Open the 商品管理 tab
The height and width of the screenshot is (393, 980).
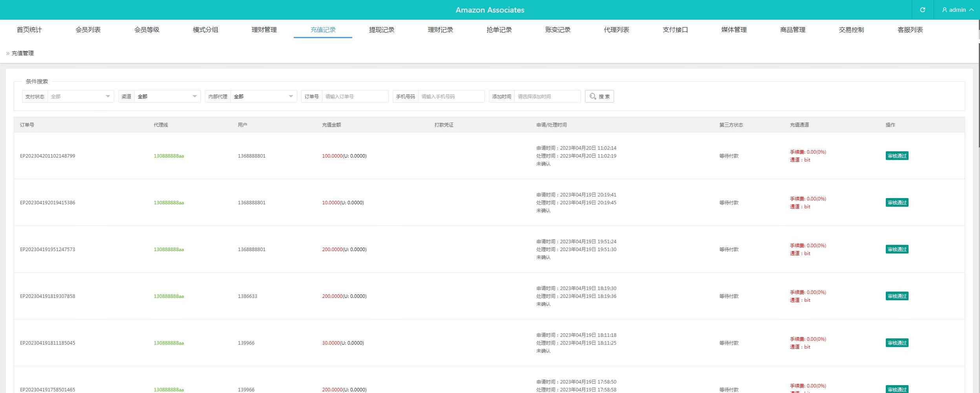click(793, 30)
